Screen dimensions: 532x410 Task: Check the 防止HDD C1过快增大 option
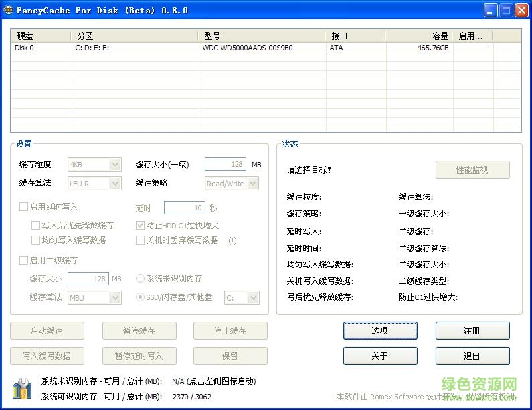click(x=141, y=226)
